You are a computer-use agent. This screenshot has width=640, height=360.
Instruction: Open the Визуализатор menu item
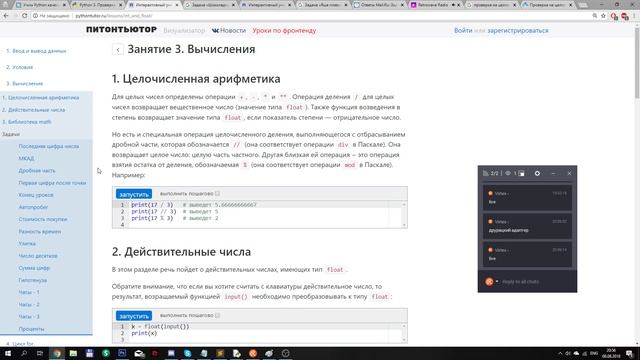[184, 31]
